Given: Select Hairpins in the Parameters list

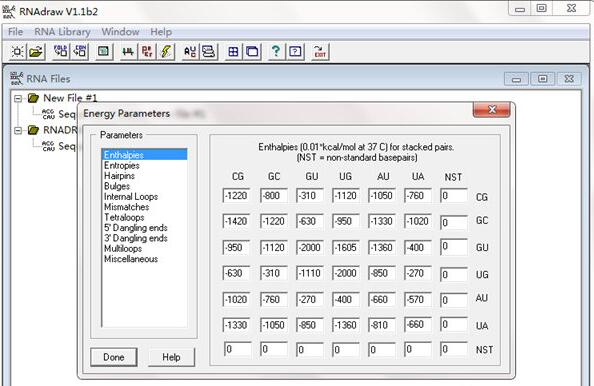Looking at the screenshot, I should [x=119, y=176].
